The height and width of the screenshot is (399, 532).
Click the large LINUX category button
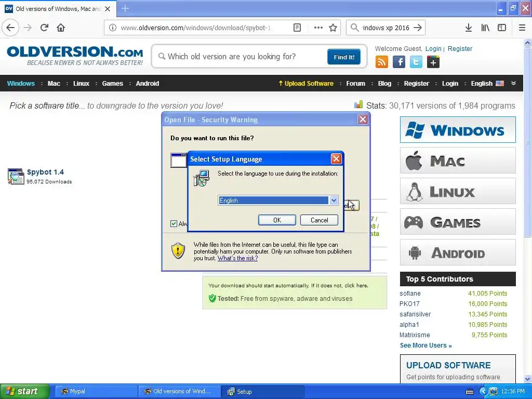pos(458,191)
